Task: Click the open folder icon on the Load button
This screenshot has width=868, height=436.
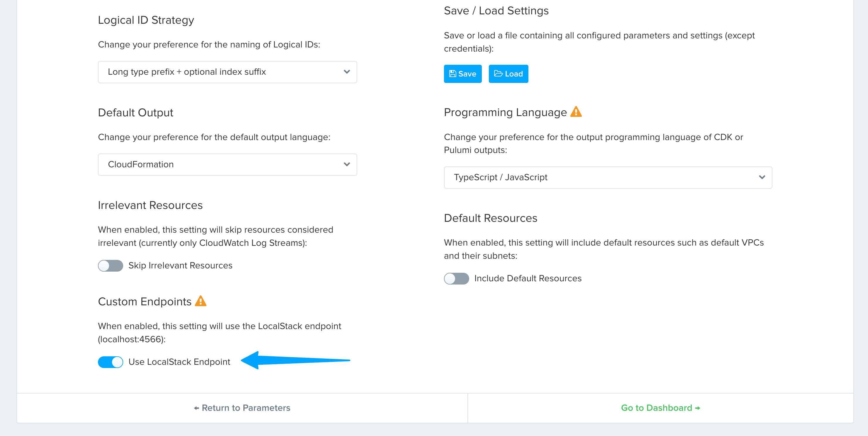Action: (499, 74)
